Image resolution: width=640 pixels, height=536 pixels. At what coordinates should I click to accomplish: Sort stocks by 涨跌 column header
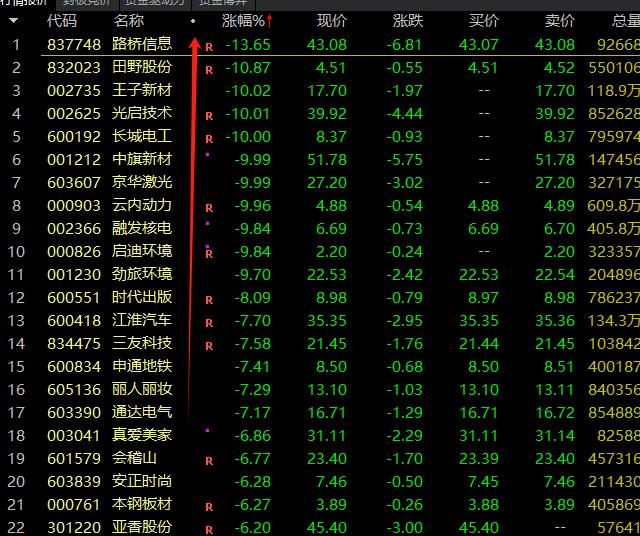click(x=408, y=20)
